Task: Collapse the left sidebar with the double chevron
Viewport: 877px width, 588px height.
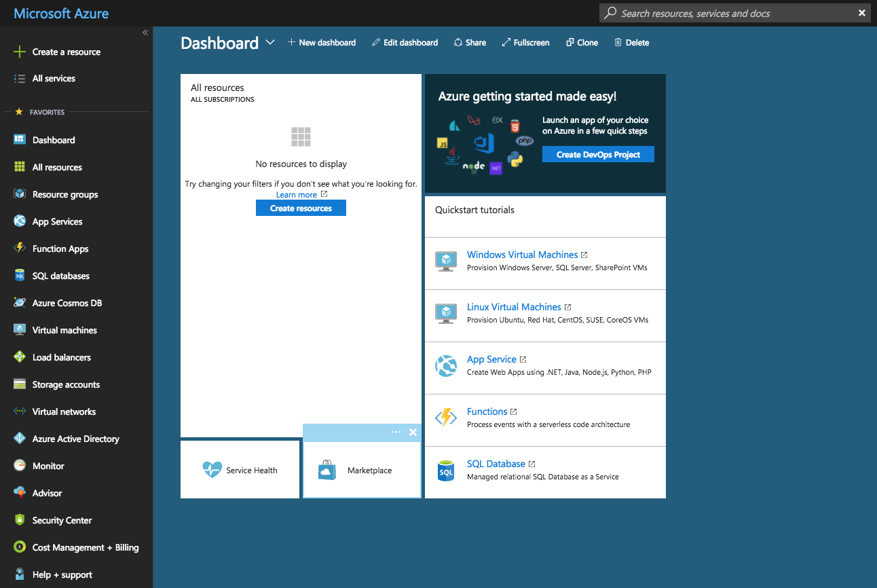Action: (145, 32)
